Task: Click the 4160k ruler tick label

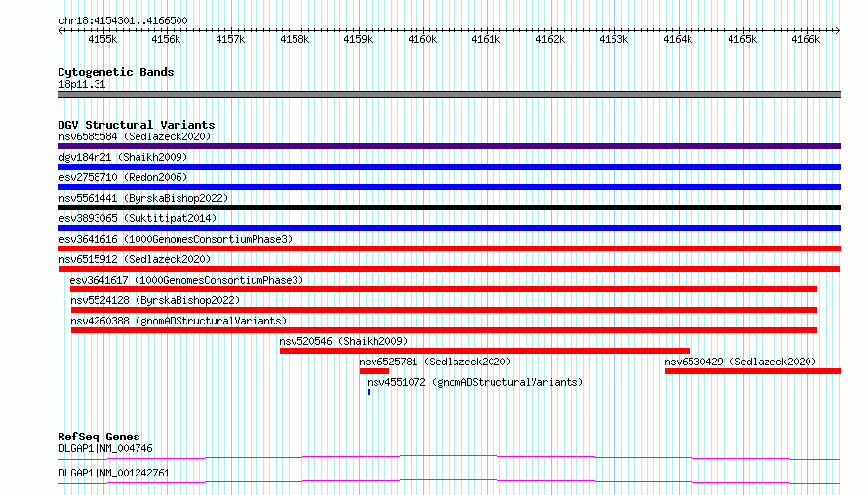Action: [x=422, y=39]
